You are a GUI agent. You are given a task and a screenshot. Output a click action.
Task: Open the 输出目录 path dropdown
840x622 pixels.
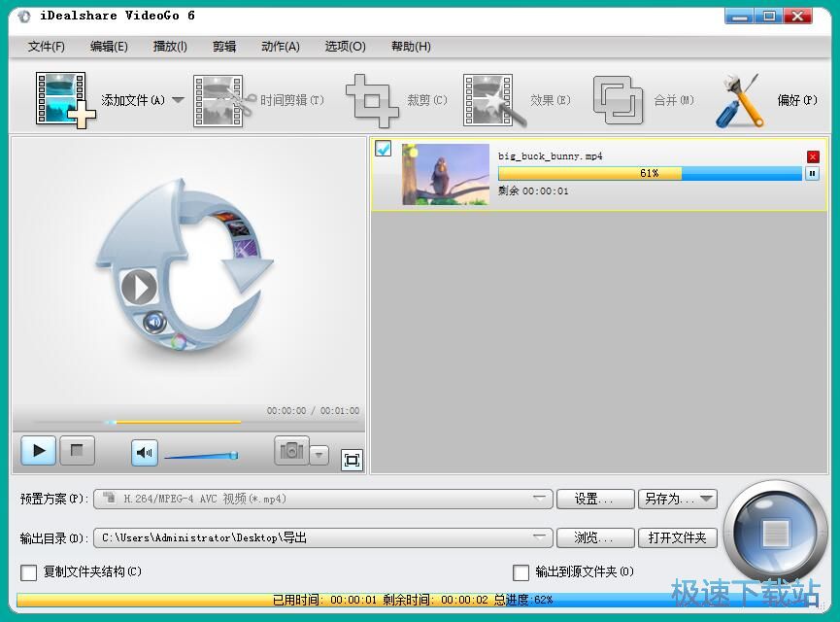tap(322, 537)
